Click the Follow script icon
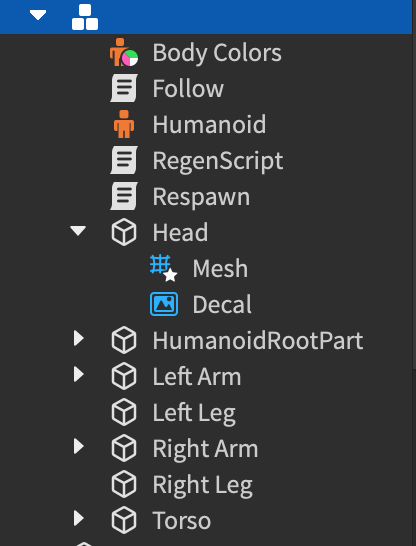Viewport: 416px width, 546px height. click(x=124, y=88)
